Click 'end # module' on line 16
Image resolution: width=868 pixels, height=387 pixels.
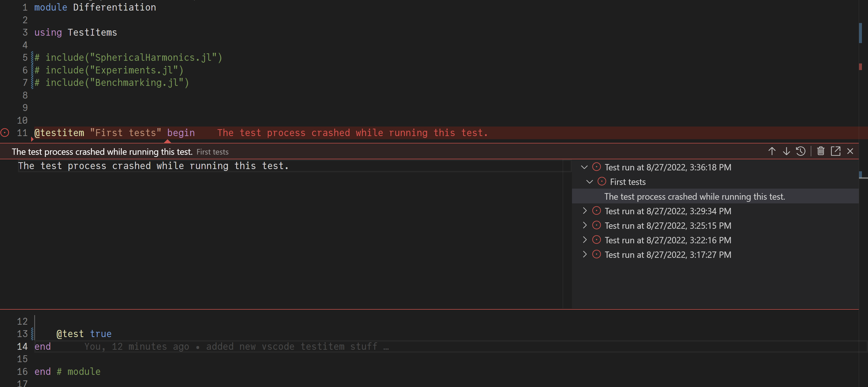pos(67,371)
